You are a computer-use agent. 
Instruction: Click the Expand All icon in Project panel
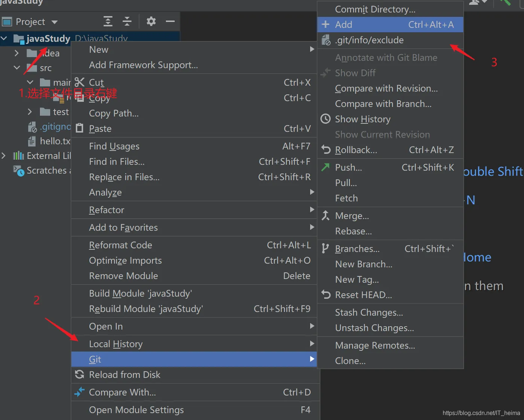(x=108, y=21)
